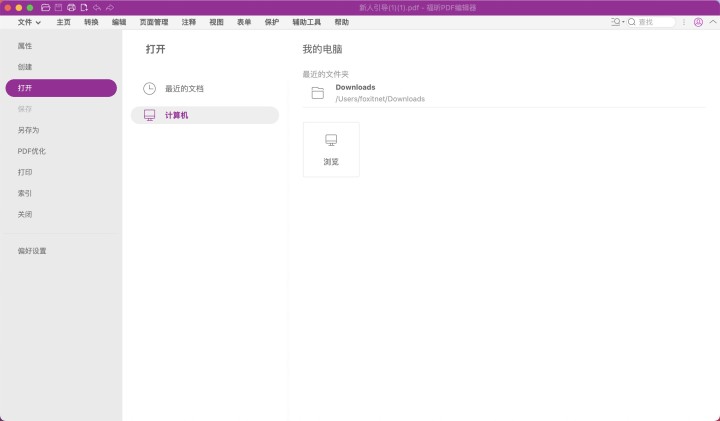The image size is (720, 421).
Task: Click into the 查找 search field
Action: coord(655,21)
